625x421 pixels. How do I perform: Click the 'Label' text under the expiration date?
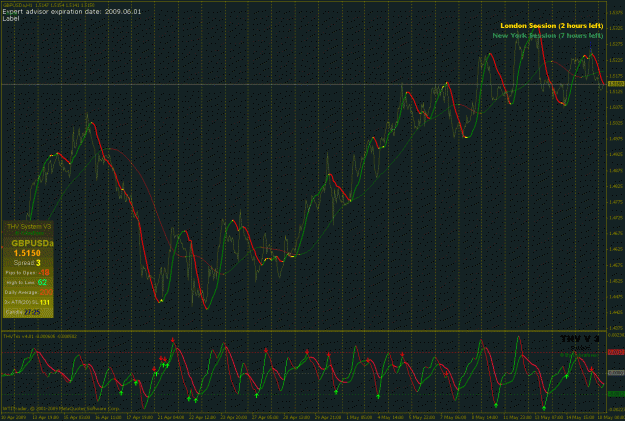(11, 18)
